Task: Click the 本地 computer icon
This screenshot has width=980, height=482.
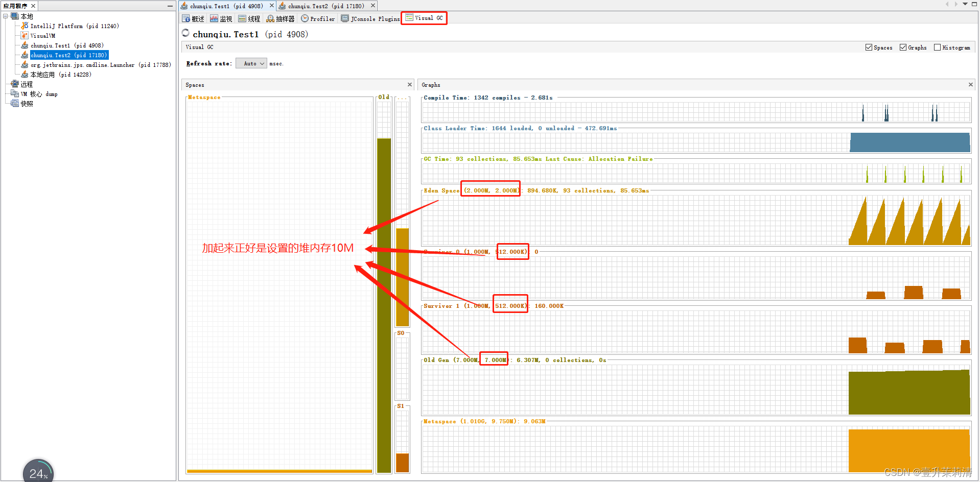Action: pyautogui.click(x=15, y=16)
